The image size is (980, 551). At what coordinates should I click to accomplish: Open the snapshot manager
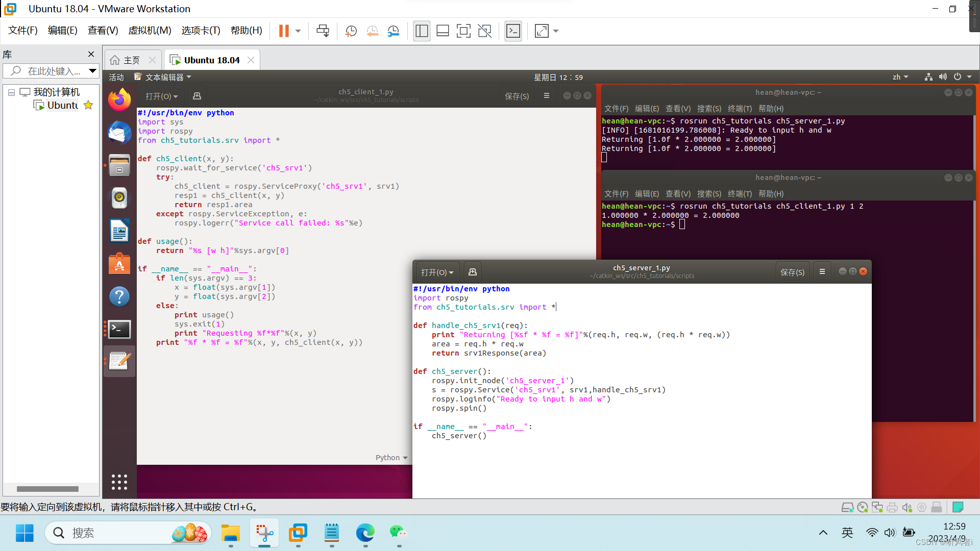point(394,31)
